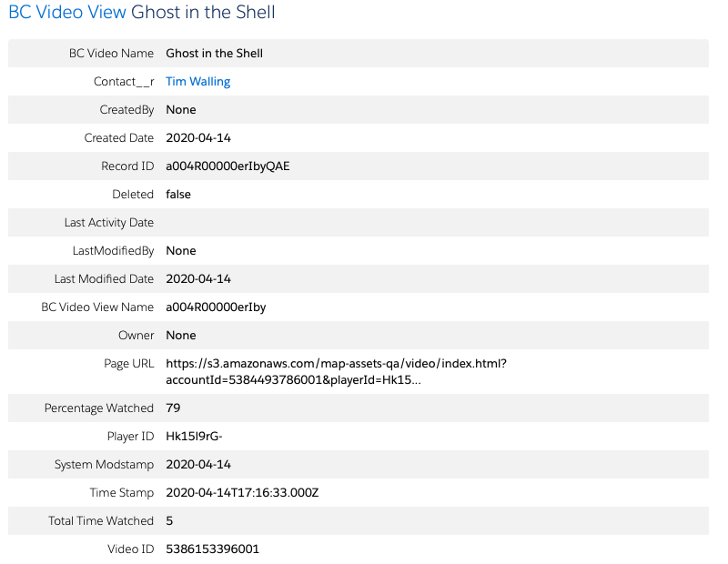
Task: Click the LastModifiedBy field's None value
Action: (180, 251)
